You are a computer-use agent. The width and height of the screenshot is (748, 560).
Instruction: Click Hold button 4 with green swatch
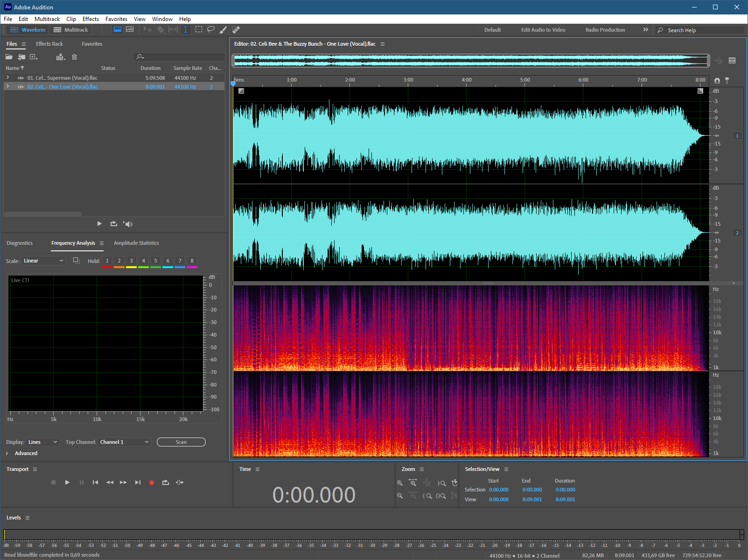coord(143,261)
